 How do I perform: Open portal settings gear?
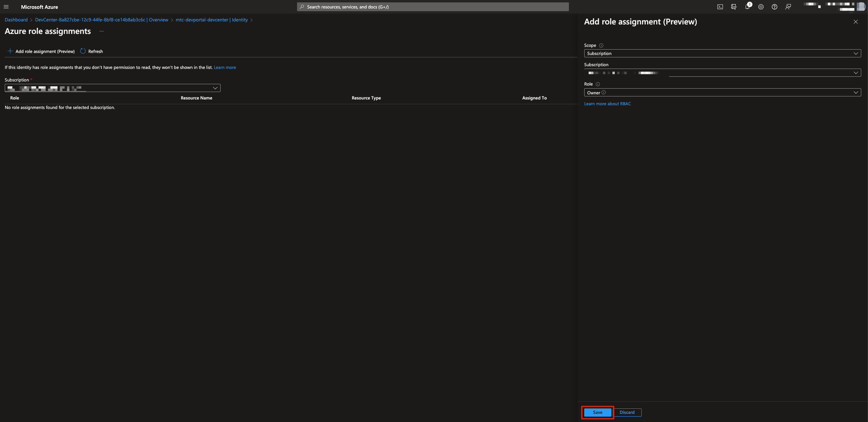(x=761, y=7)
